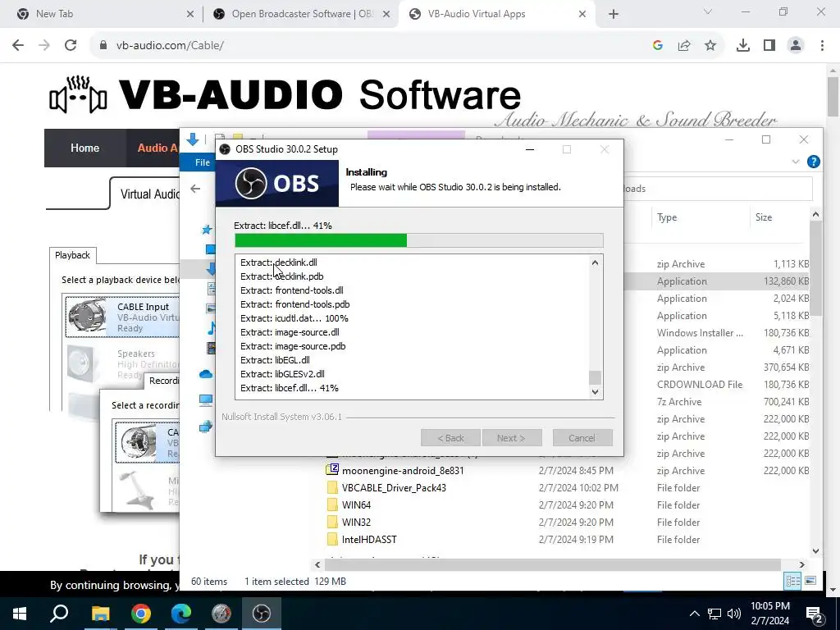
Task: Select moonengine-android_8e831 archive
Action: pos(403,471)
